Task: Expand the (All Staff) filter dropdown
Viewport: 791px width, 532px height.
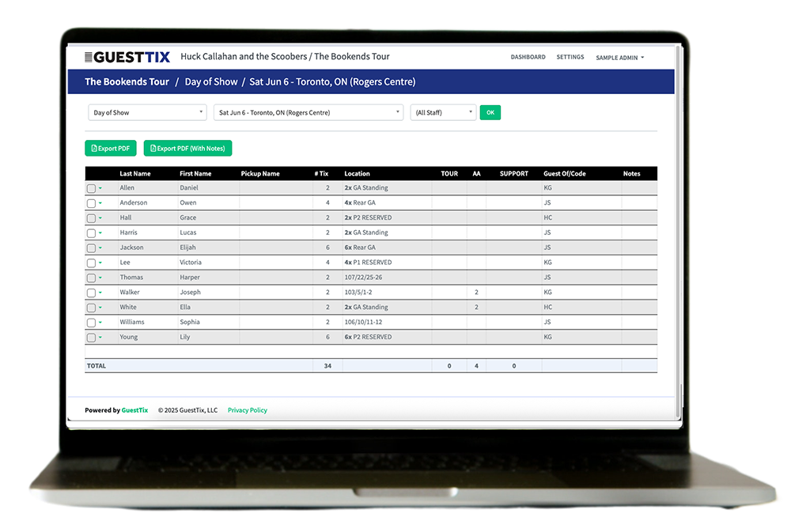Action: [443, 113]
